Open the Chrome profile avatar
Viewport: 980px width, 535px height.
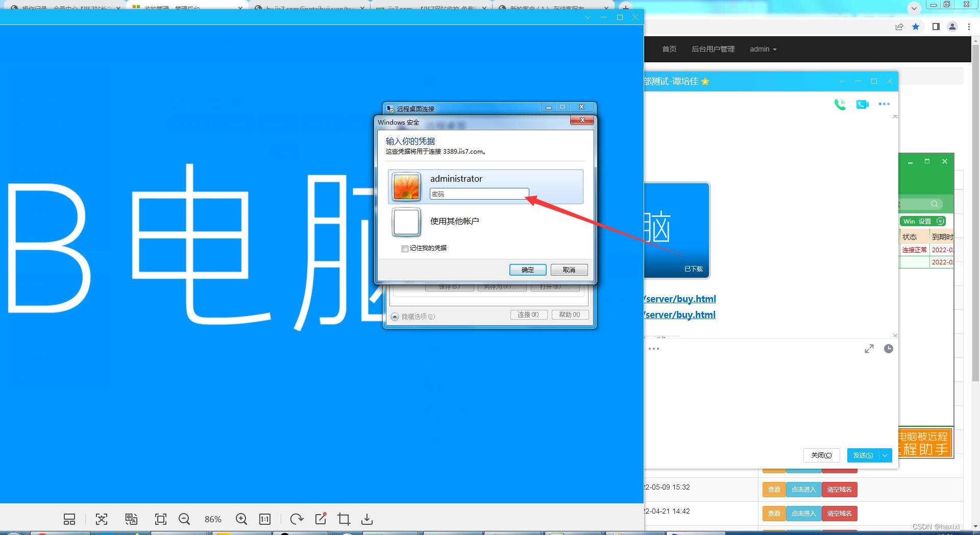952,27
